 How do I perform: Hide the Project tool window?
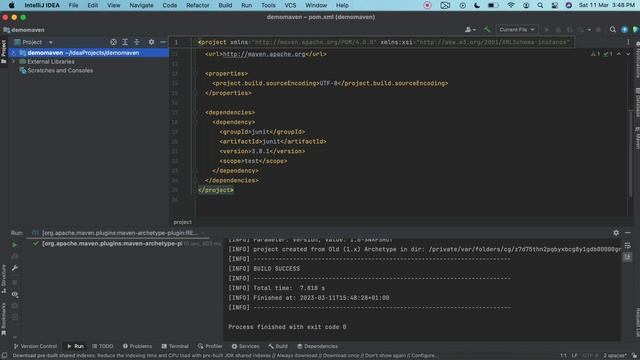[x=163, y=42]
